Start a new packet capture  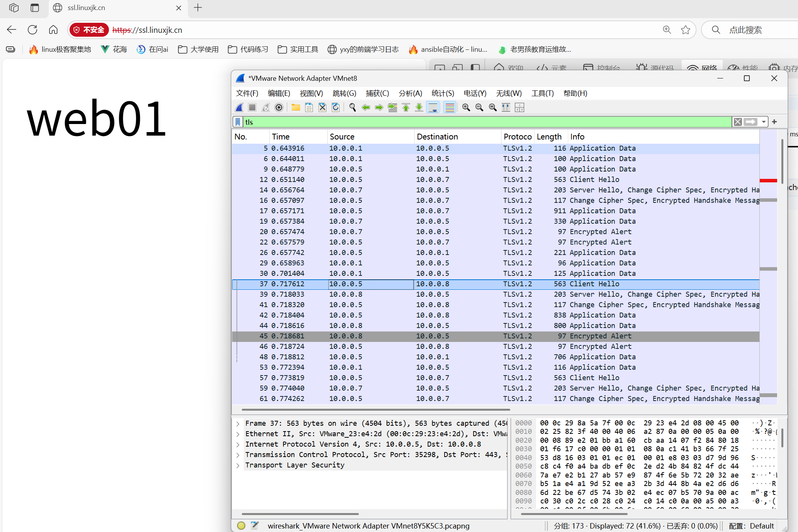(239, 107)
